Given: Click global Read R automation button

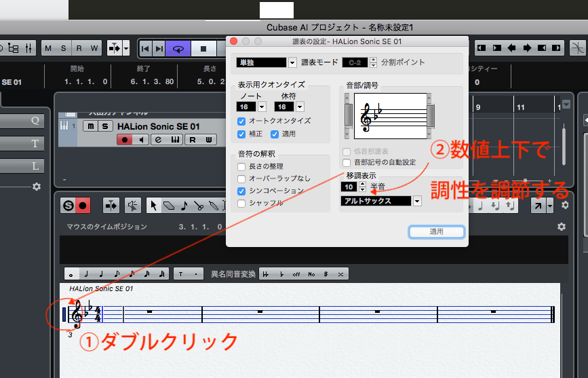Looking at the screenshot, I should (79, 48).
